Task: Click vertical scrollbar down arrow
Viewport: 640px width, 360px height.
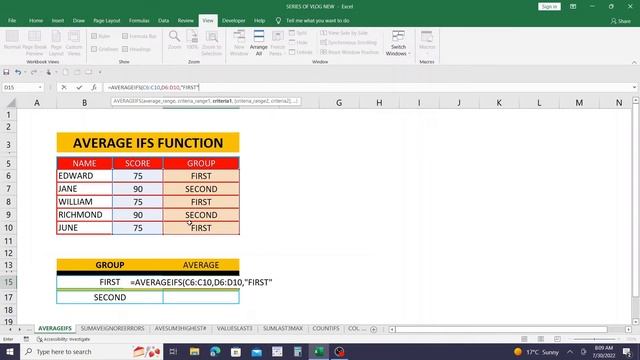Action: click(636, 322)
